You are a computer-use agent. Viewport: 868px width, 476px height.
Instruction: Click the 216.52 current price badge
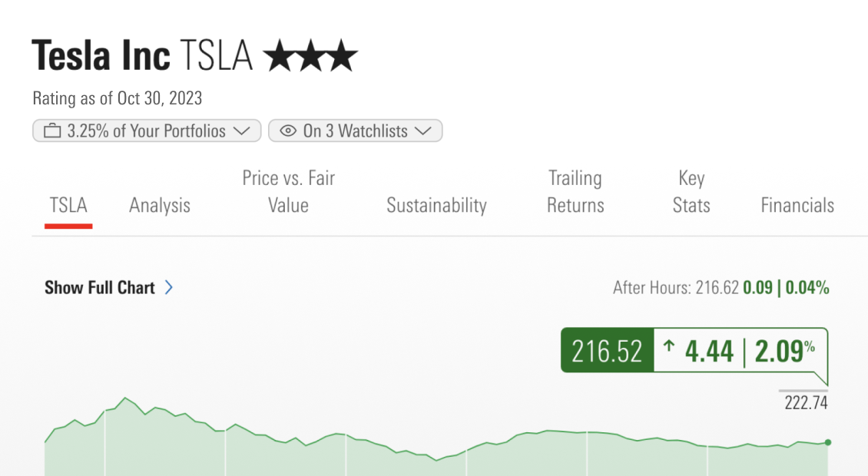(x=607, y=351)
